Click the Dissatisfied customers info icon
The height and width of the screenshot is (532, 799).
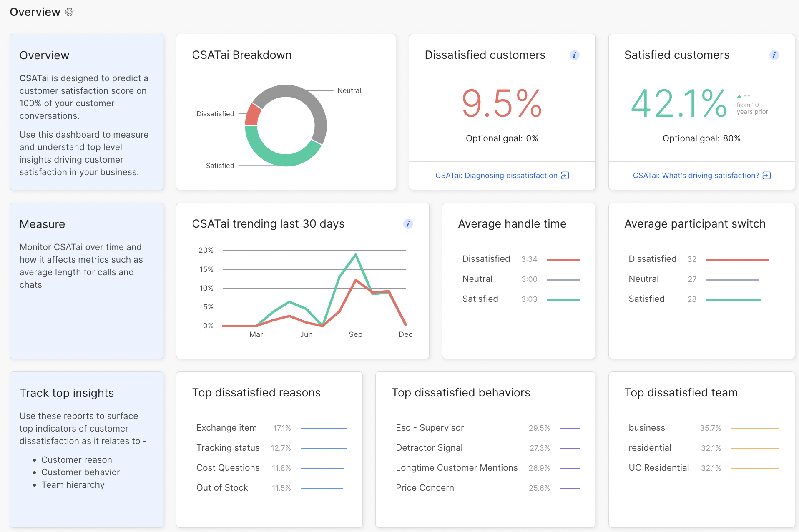pos(574,55)
